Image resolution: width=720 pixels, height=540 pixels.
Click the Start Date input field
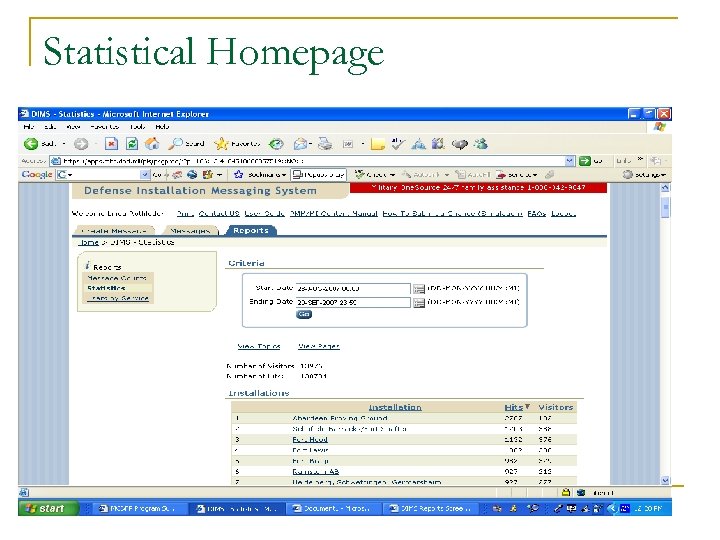point(353,289)
